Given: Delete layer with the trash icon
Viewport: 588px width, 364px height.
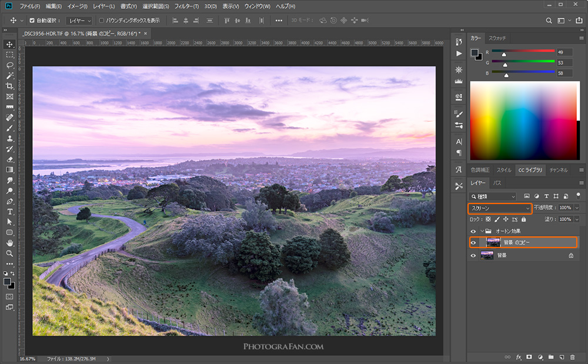Looking at the screenshot, I should click(572, 357).
